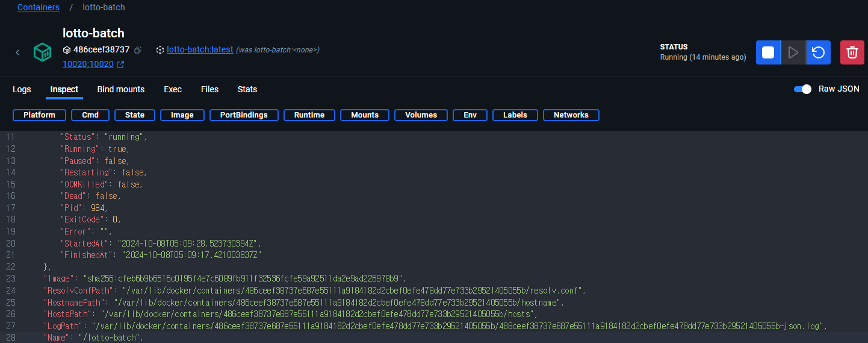Click the "Name": "/lotto-batch" line
Image resolution: width=868 pixels, height=343 pixels.
94,338
